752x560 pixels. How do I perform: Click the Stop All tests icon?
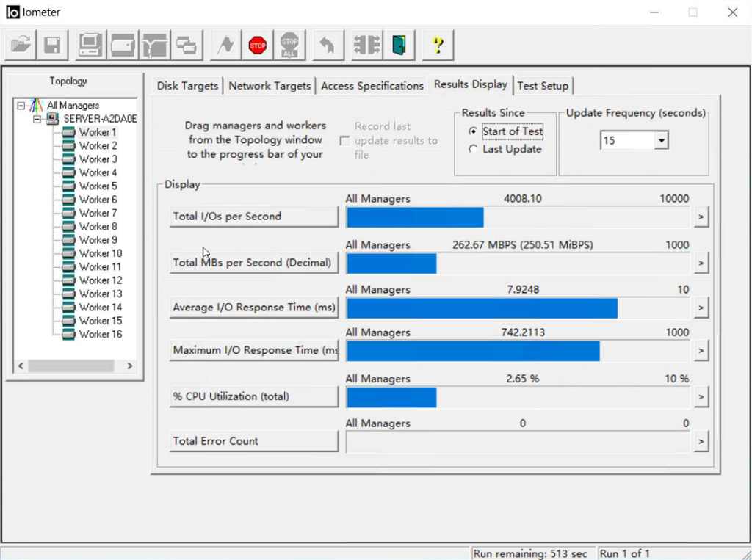click(x=289, y=46)
